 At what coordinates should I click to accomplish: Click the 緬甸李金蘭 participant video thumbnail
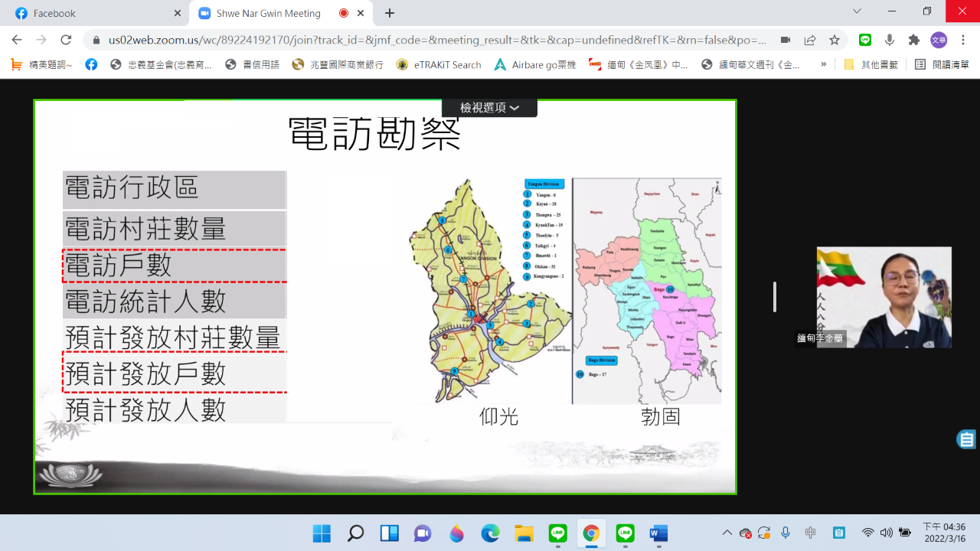pyautogui.click(x=884, y=297)
